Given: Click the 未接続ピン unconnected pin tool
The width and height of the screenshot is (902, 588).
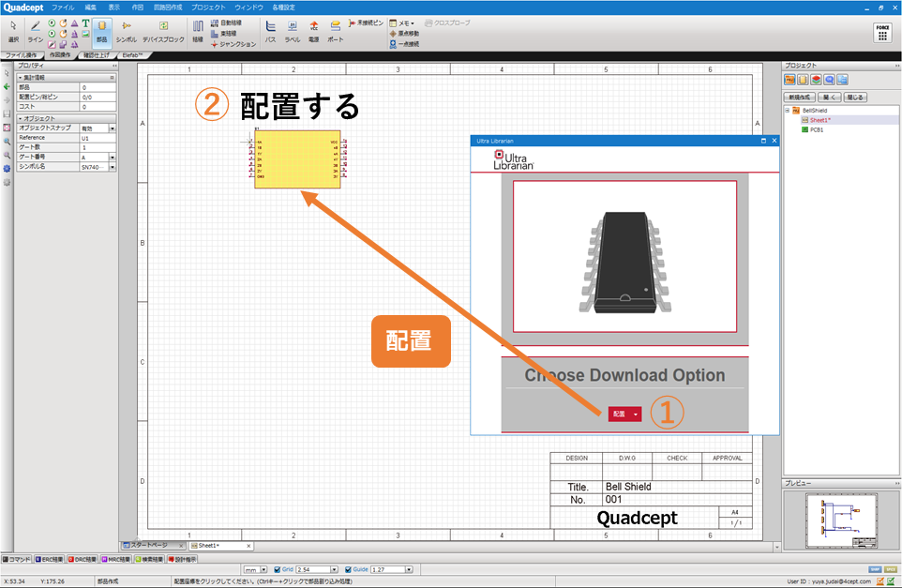Looking at the screenshot, I should (x=366, y=23).
